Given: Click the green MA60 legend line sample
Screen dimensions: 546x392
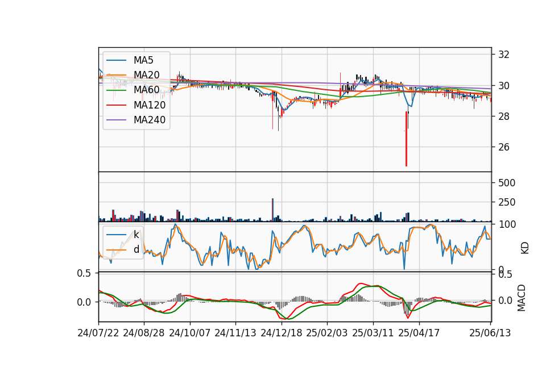Looking at the screenshot, I should tap(116, 90).
